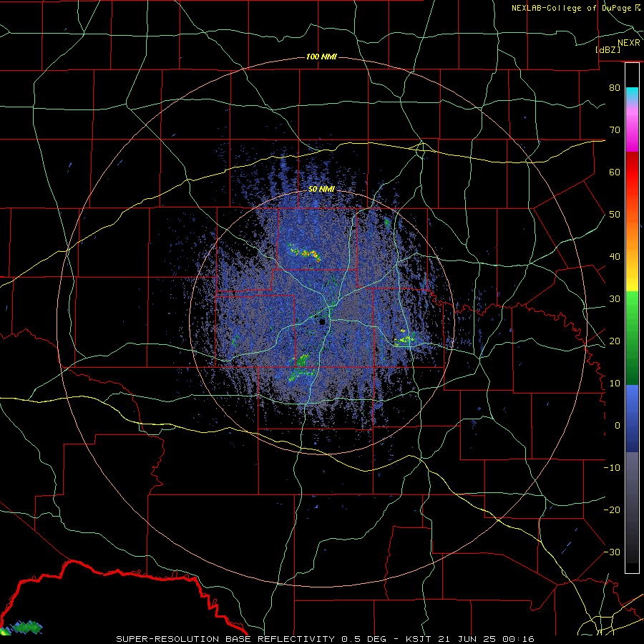Click the 20 value on the dBZ scale
644x644 pixels.
tap(615, 341)
